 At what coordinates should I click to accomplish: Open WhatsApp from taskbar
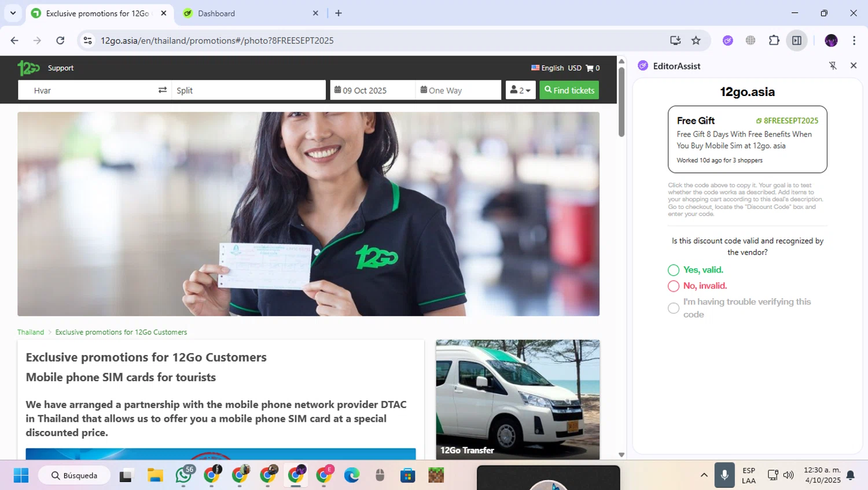pyautogui.click(x=184, y=476)
